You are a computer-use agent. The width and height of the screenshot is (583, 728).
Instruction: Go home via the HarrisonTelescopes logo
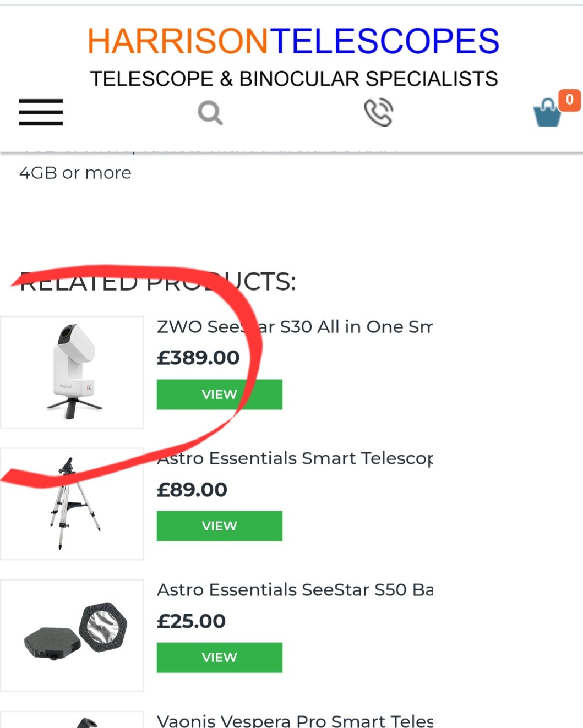pos(293,41)
